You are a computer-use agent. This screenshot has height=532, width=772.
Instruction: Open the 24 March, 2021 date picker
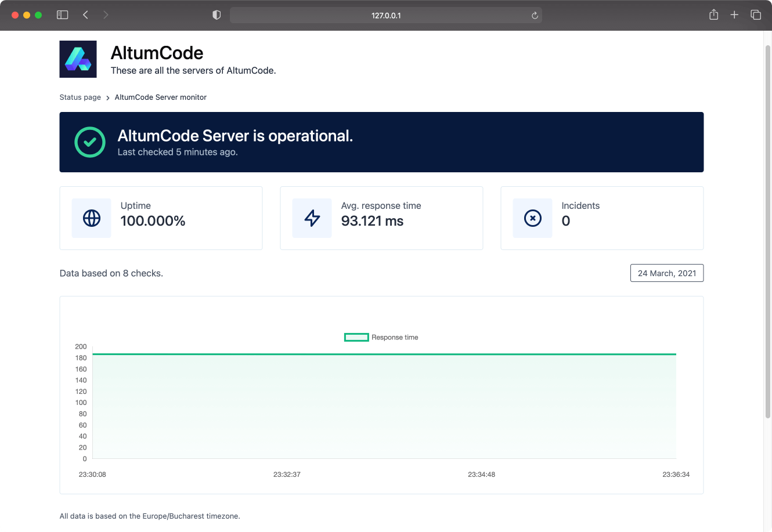point(667,273)
